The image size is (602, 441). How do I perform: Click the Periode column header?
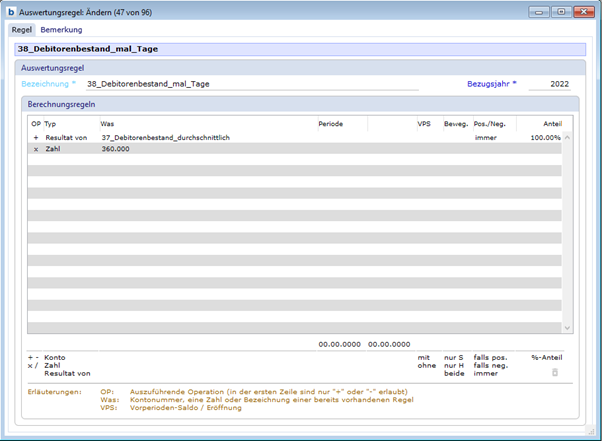[331, 123]
